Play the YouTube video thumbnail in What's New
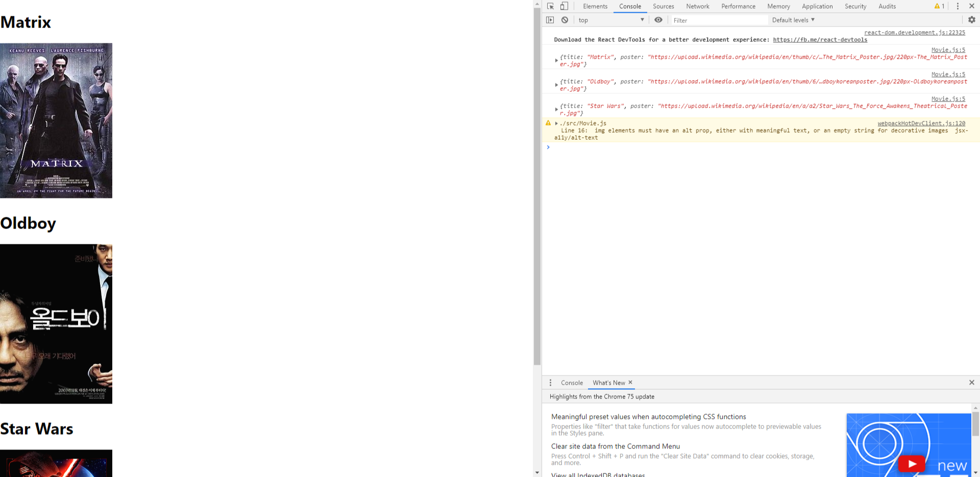The height and width of the screenshot is (477, 980). click(x=912, y=464)
